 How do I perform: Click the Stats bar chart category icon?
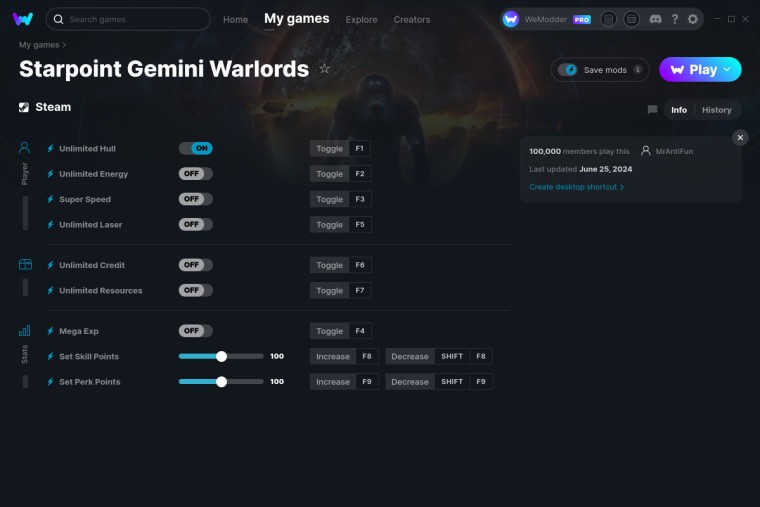(24, 331)
